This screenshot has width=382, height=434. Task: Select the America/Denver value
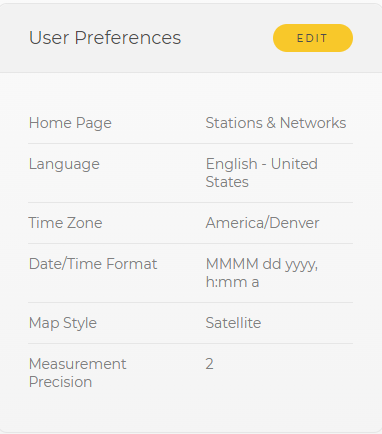point(262,223)
